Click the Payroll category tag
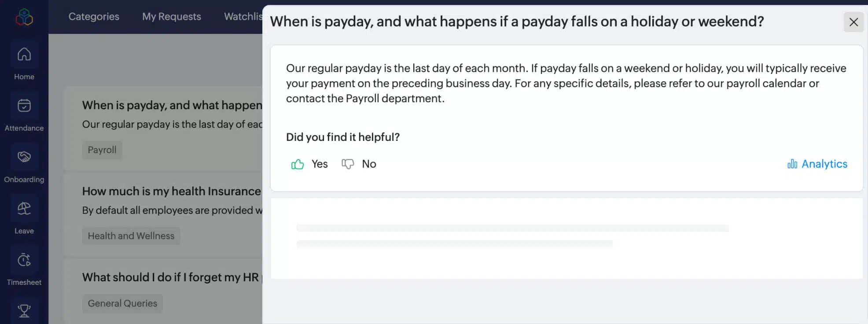The height and width of the screenshot is (324, 868). [102, 150]
